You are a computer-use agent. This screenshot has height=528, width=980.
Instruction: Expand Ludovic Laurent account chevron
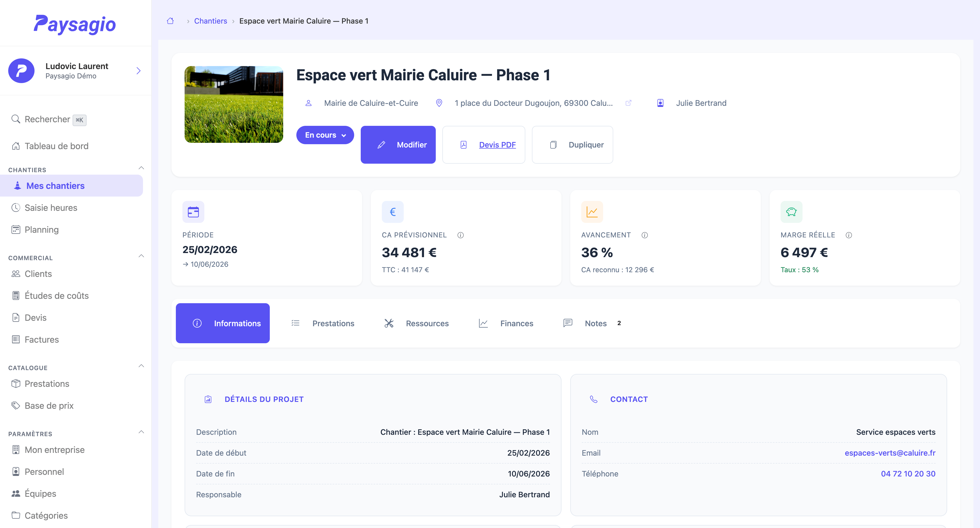(x=139, y=71)
